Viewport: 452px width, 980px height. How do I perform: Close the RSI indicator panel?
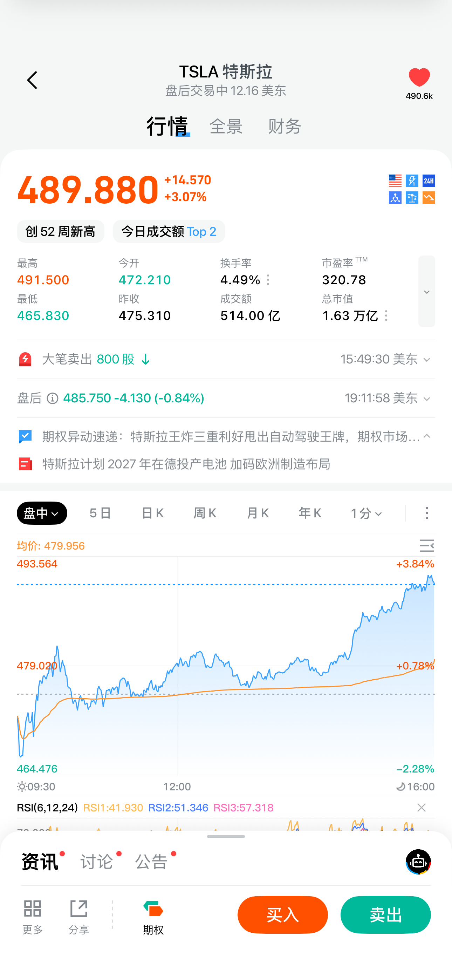(421, 808)
